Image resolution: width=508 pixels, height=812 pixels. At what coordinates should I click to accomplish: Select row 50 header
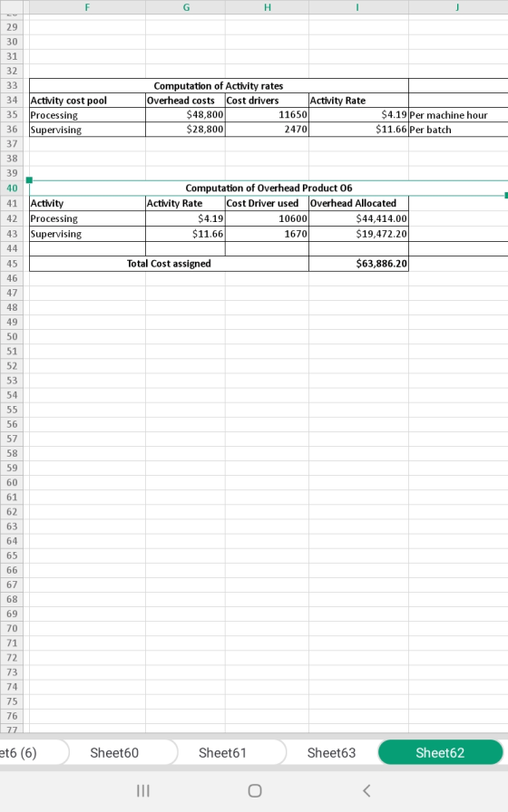click(x=12, y=336)
